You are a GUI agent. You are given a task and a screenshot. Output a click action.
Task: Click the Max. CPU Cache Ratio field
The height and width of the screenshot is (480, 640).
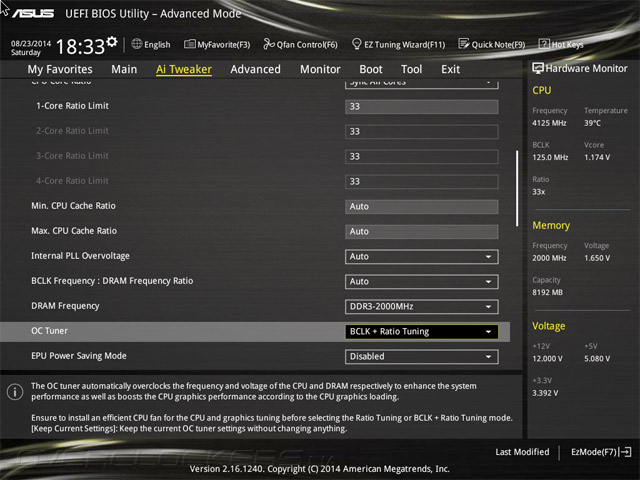(422, 231)
